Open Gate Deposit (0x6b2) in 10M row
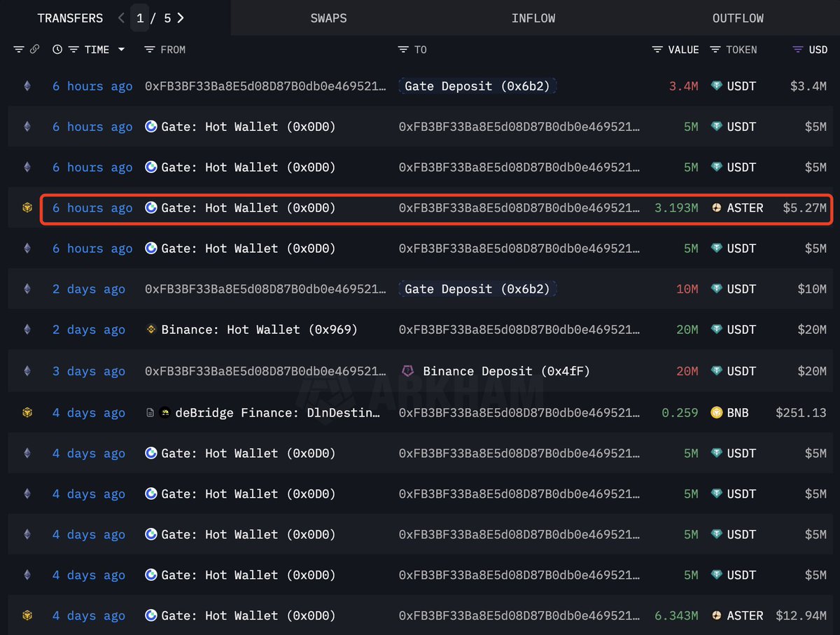 [x=478, y=289]
